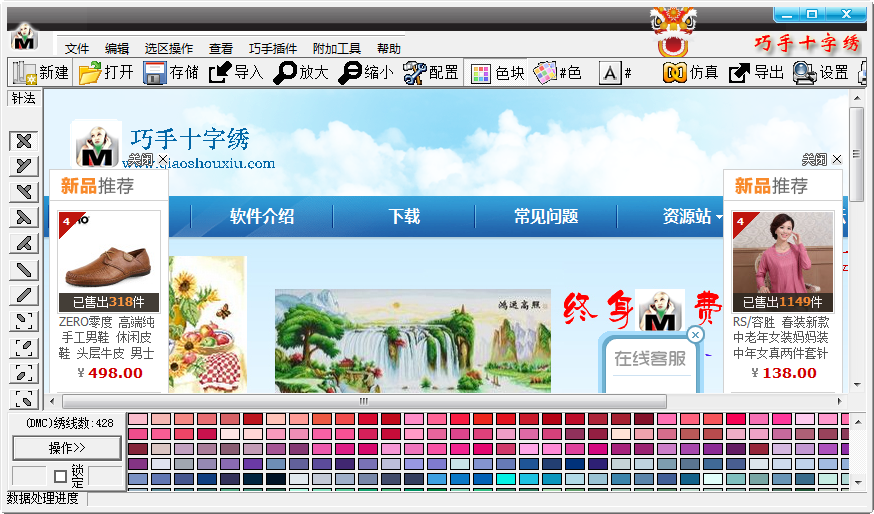Open the 附加工具 menu
Image resolution: width=874 pixels, height=514 pixels.
(x=337, y=48)
